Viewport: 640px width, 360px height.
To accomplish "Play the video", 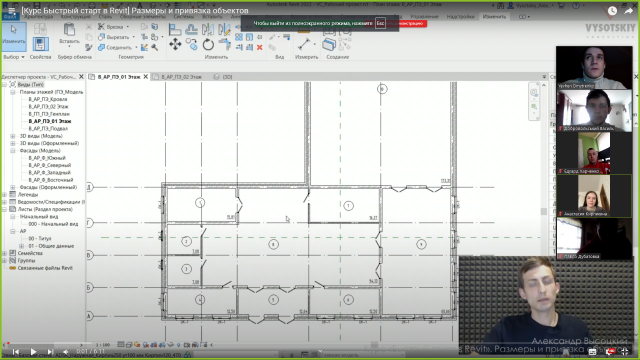I will (33, 351).
